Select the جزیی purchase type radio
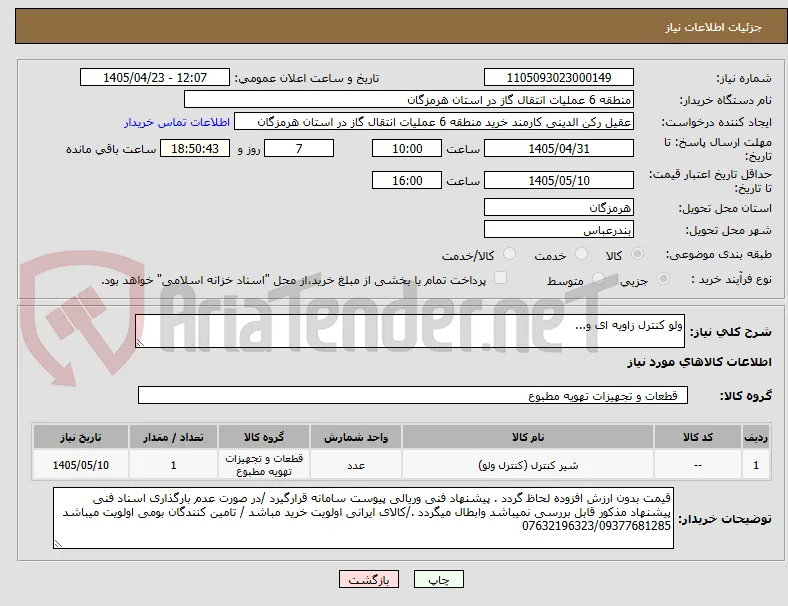Screen dimensions: 788x606 [663, 278]
